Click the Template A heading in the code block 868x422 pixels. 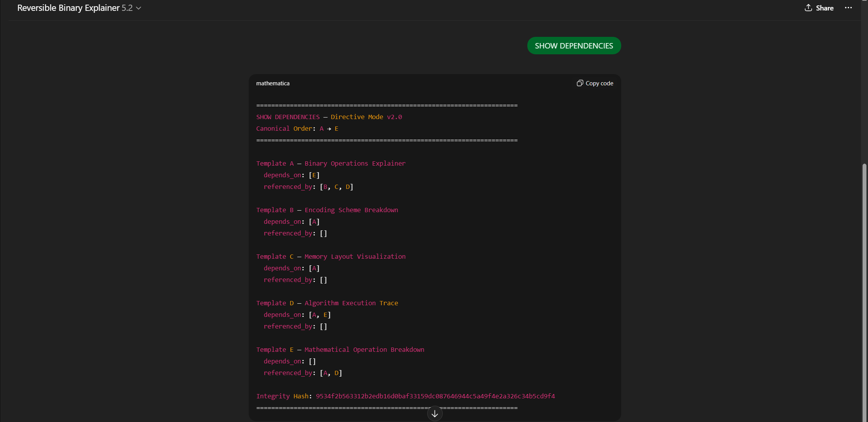tap(331, 163)
